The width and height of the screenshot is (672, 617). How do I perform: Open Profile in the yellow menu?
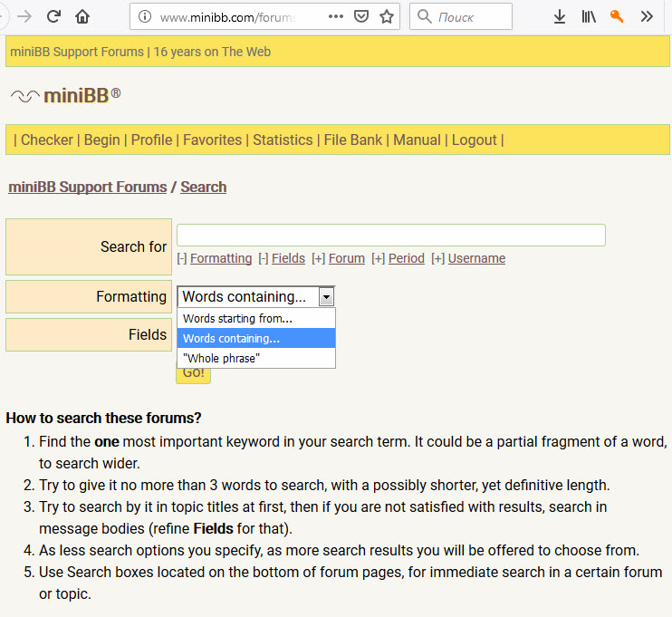151,140
